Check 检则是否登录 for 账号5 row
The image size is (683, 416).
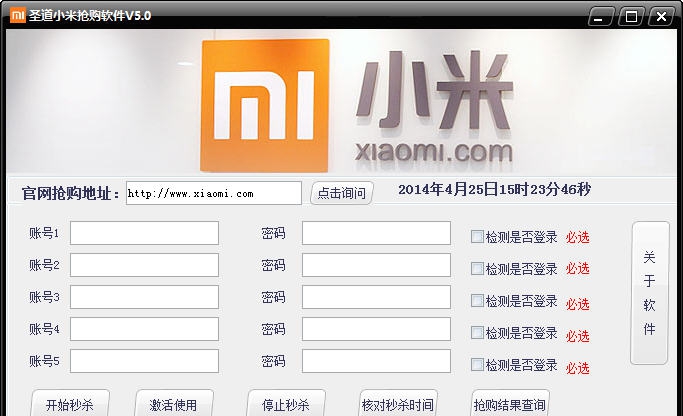click(477, 365)
